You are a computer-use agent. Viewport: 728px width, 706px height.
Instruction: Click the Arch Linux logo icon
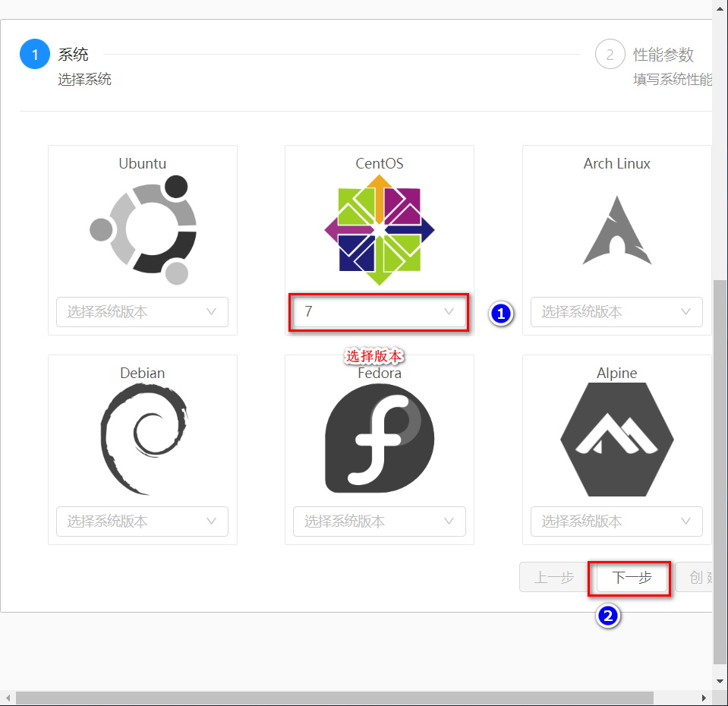[617, 230]
